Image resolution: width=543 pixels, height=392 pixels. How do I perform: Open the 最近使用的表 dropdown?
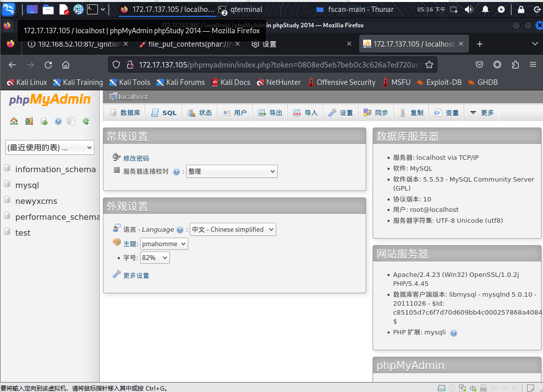(x=50, y=148)
